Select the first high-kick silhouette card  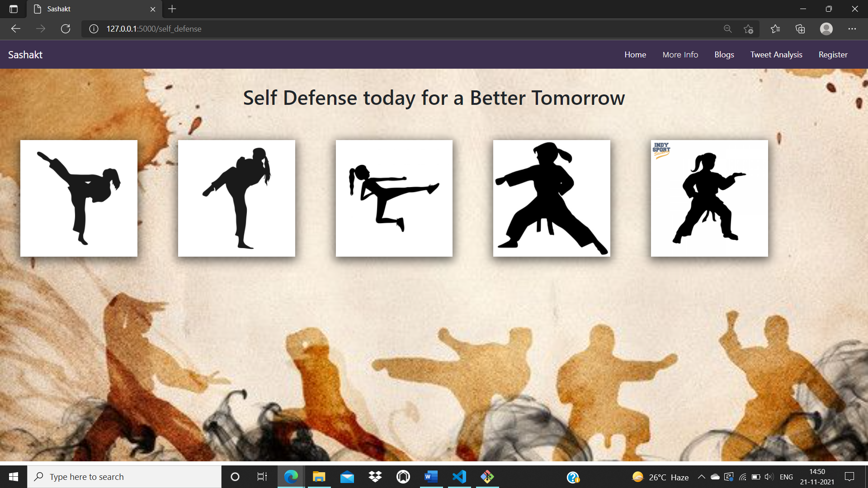click(x=79, y=198)
